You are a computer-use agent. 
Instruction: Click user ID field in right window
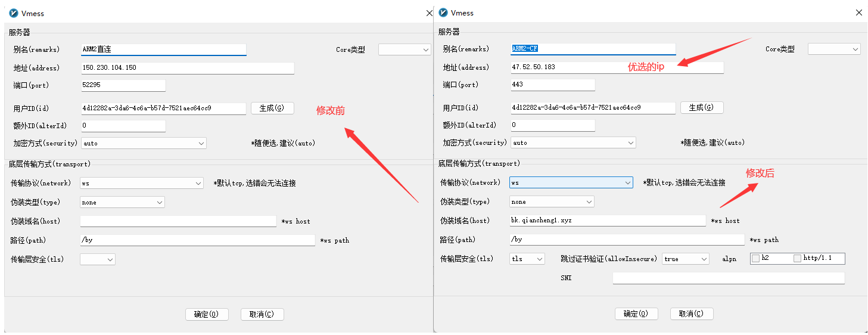(x=593, y=108)
